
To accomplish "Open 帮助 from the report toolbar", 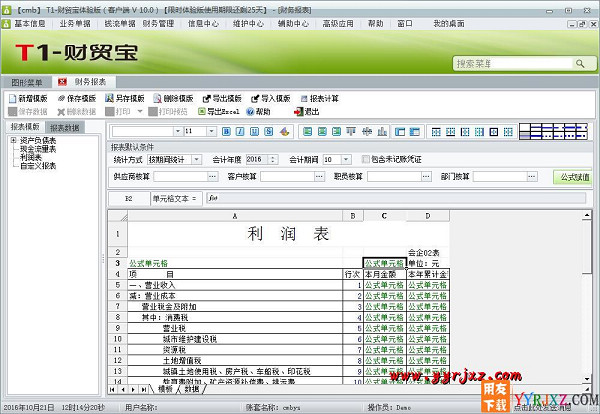I will [x=258, y=112].
